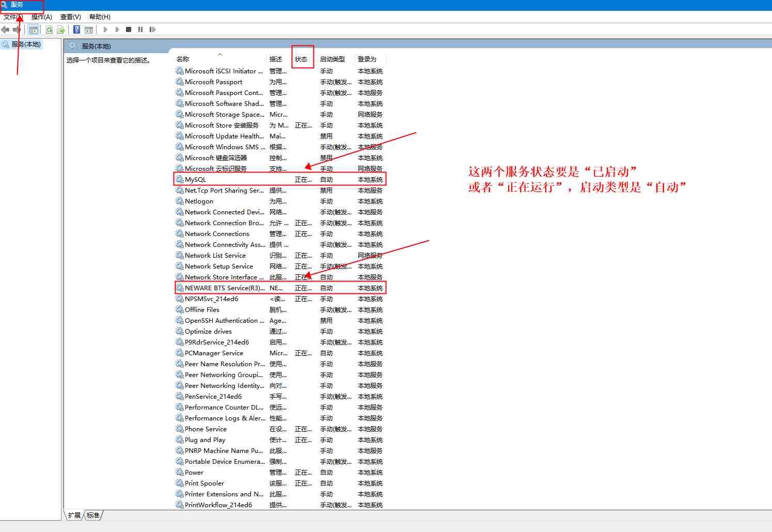Image resolution: width=772 pixels, height=532 pixels.
Task: Select Microsoft 云标识服务 row
Action: (x=279, y=168)
